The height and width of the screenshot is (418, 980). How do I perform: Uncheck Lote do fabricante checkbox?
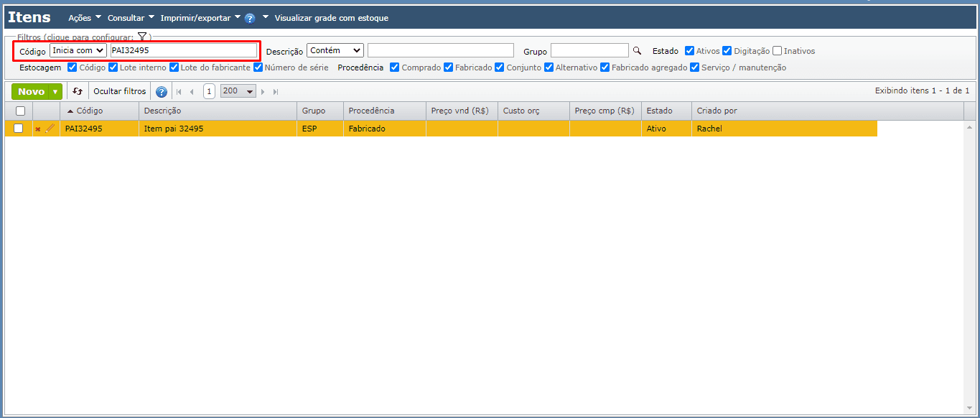pos(174,68)
